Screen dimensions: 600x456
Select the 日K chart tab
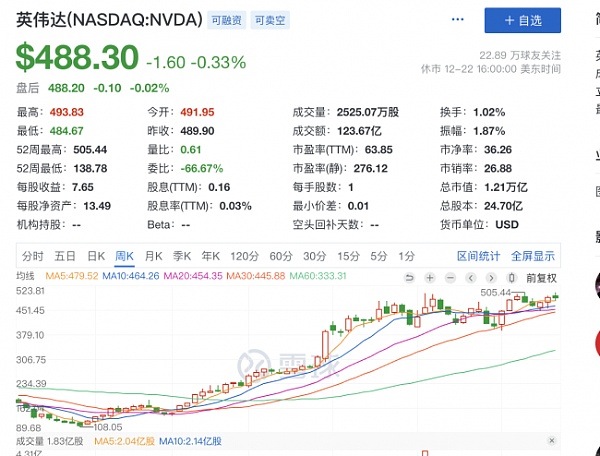pyautogui.click(x=96, y=255)
